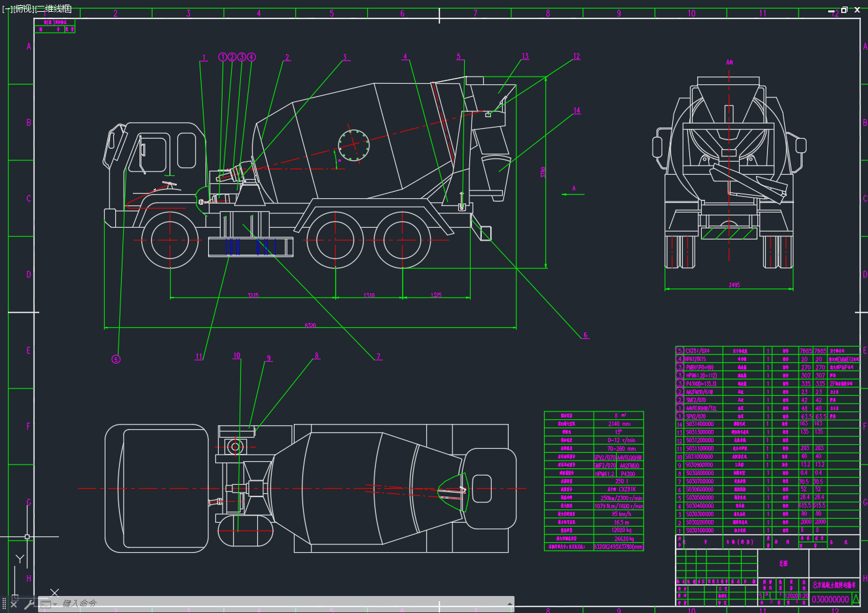Minimize the drawing window
This screenshot has width=868, height=613.
833,10
